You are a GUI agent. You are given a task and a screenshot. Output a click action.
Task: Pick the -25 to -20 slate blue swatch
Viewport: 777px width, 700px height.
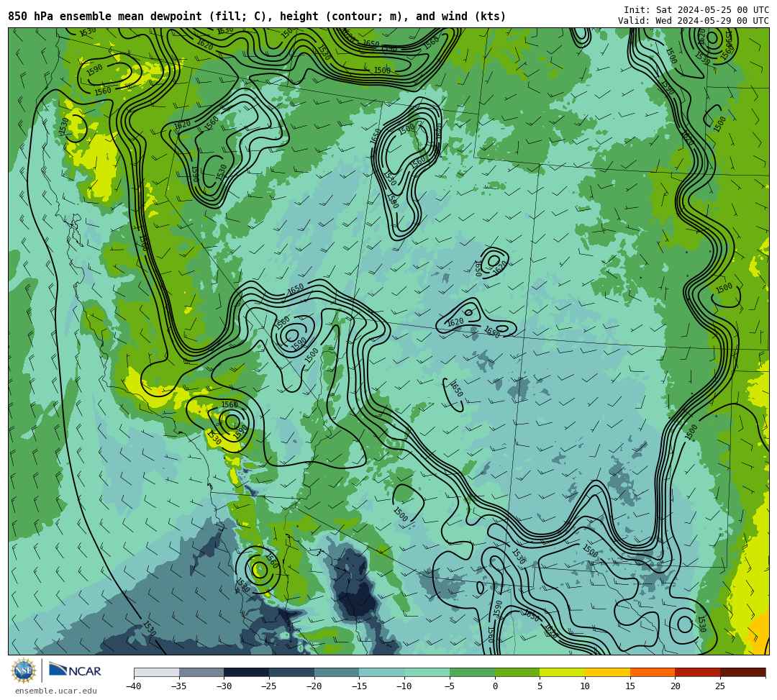click(x=292, y=672)
